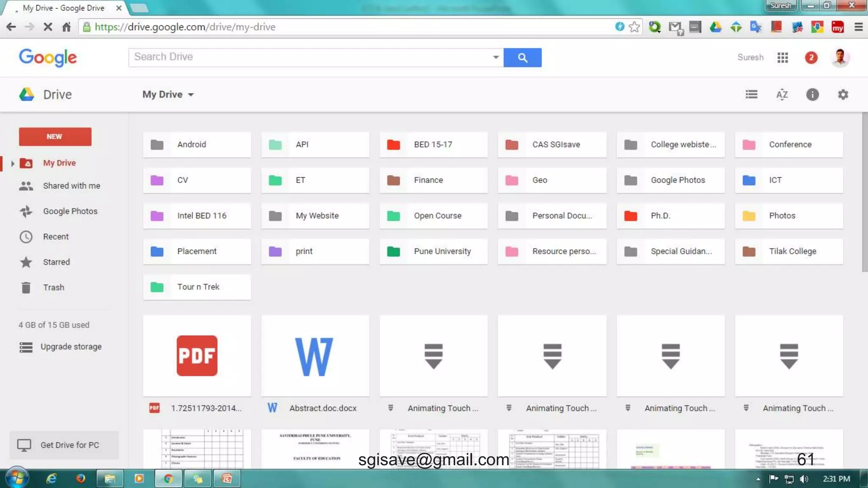
Task: Open the view details info icon
Action: tap(812, 94)
